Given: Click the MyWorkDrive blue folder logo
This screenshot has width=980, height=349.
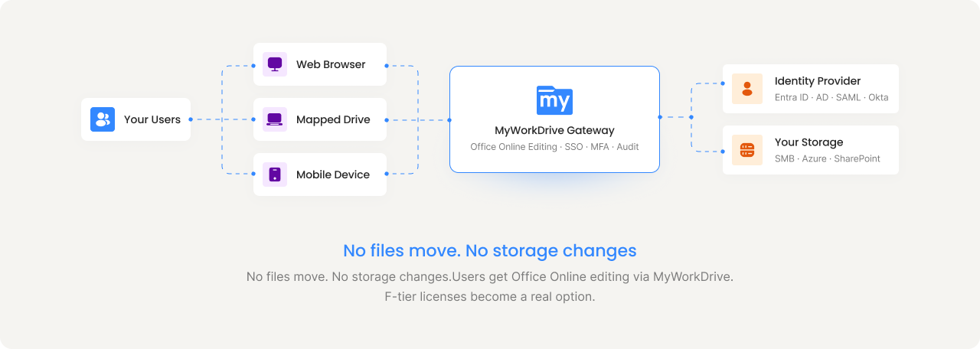Looking at the screenshot, I should (x=554, y=100).
